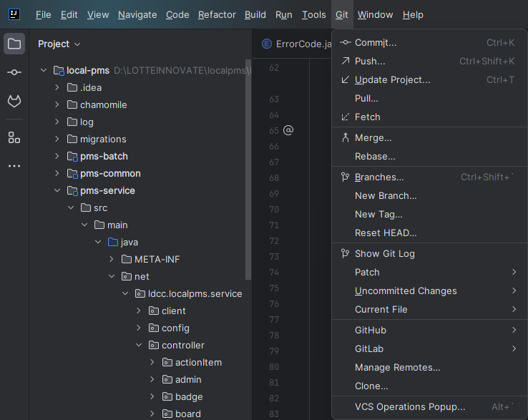Expand the client package
This screenshot has width=528, height=420.
[x=138, y=311]
